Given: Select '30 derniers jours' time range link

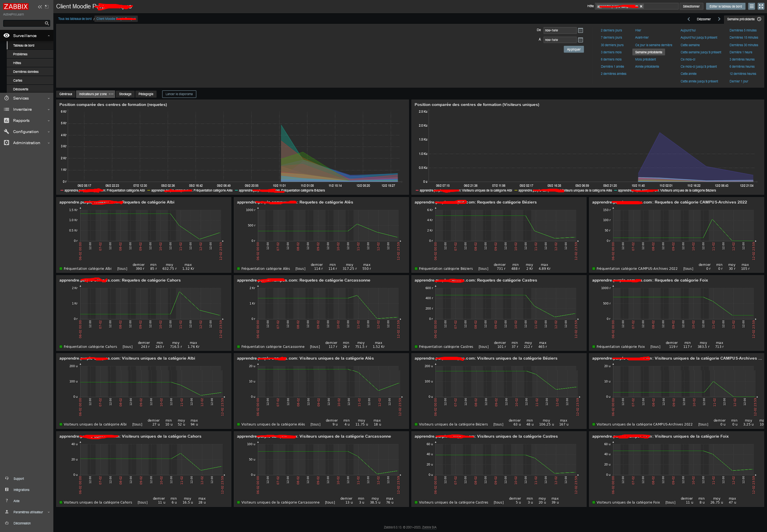Looking at the screenshot, I should click(x=612, y=45).
